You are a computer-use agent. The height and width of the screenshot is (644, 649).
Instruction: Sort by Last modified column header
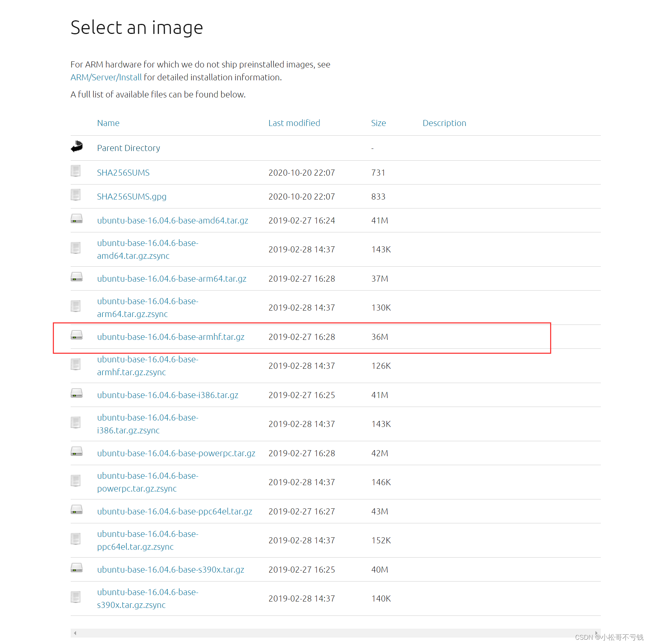pyautogui.click(x=294, y=123)
